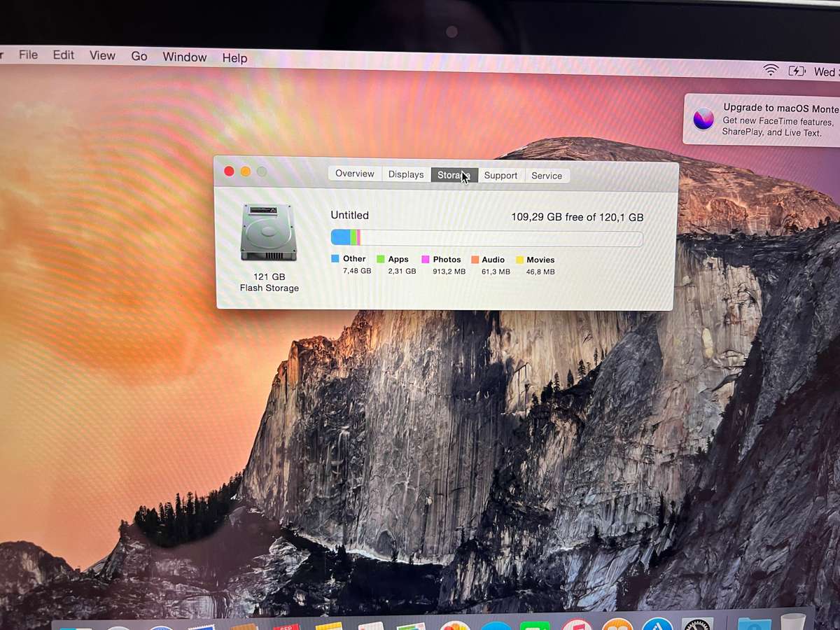The image size is (840, 630).
Task: Open the App Store from the Dock
Action: (x=658, y=625)
